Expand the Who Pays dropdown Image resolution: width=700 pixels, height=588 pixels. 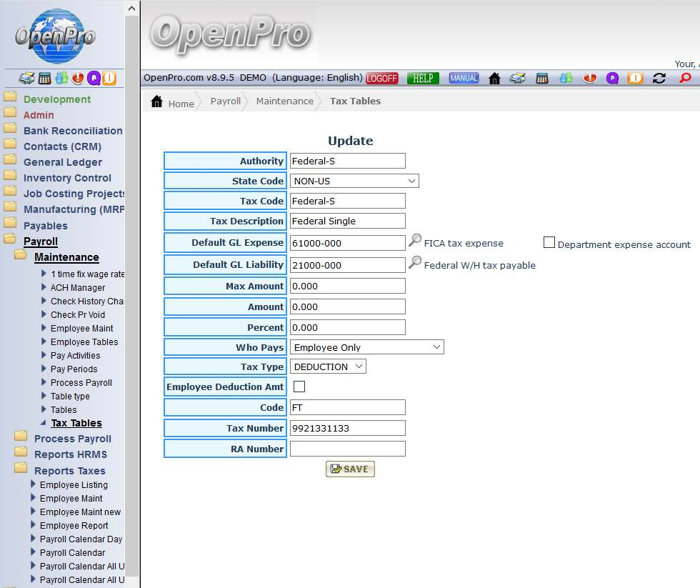[x=367, y=347]
